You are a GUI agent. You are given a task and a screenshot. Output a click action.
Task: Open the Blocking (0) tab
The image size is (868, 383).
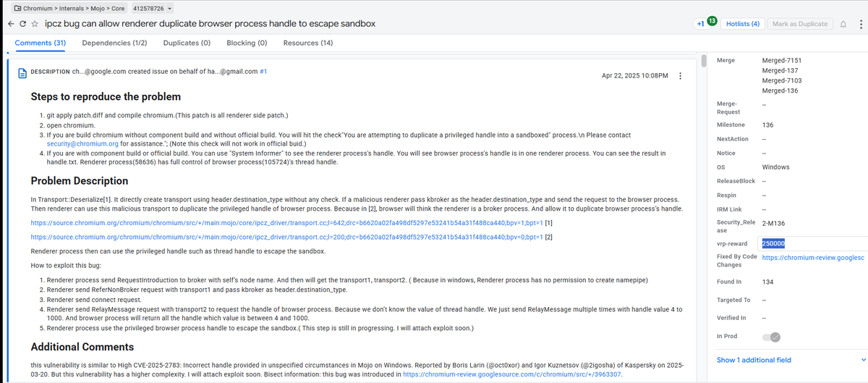point(247,43)
